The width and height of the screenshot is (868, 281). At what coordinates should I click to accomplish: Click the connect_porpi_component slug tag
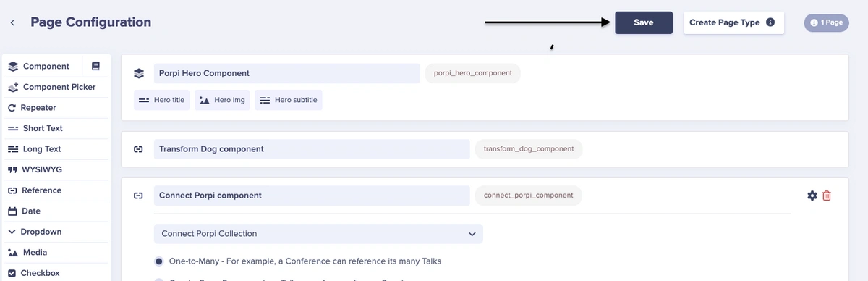click(x=528, y=195)
